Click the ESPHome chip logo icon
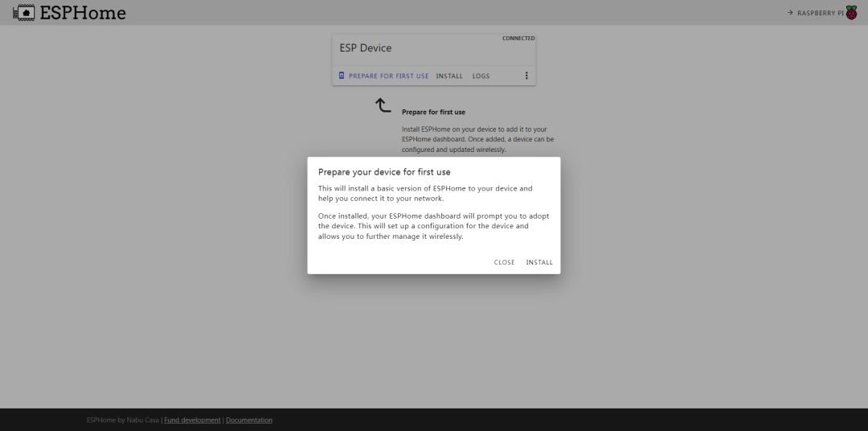 (24, 13)
